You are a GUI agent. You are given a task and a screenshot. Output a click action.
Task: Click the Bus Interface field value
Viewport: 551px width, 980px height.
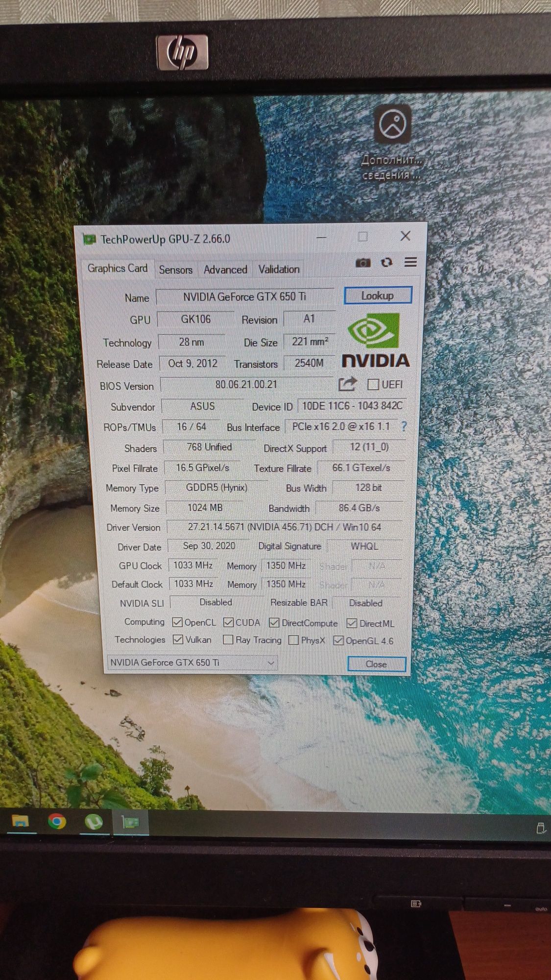[x=341, y=427]
